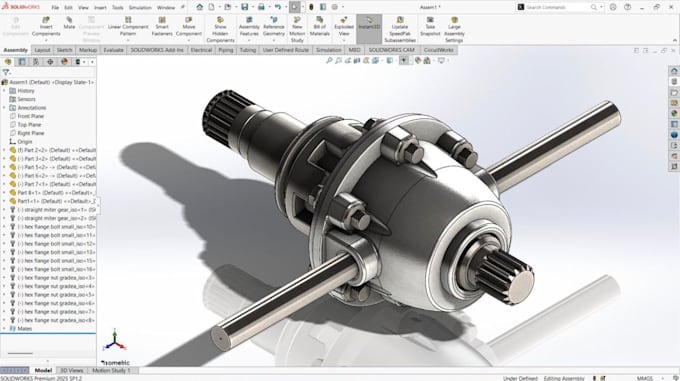Click the Open file icon
Screen dimensions: 680x381
coord(228,7)
